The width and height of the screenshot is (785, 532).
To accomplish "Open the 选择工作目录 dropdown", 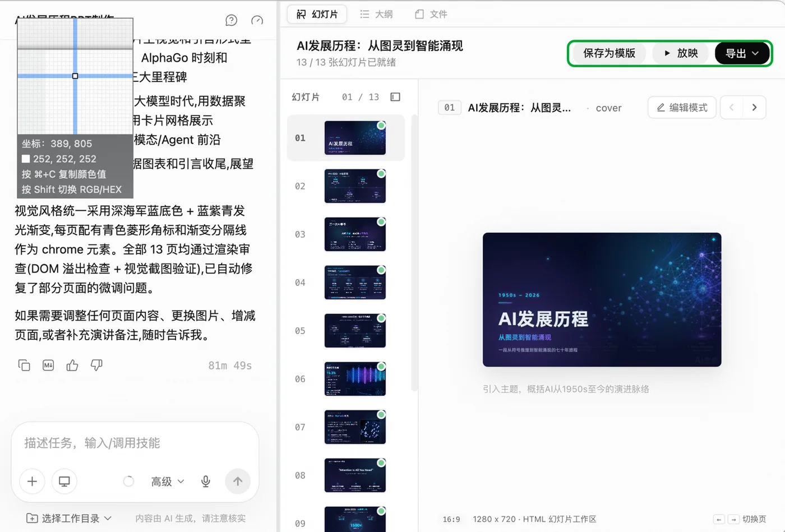I will 69,519.
